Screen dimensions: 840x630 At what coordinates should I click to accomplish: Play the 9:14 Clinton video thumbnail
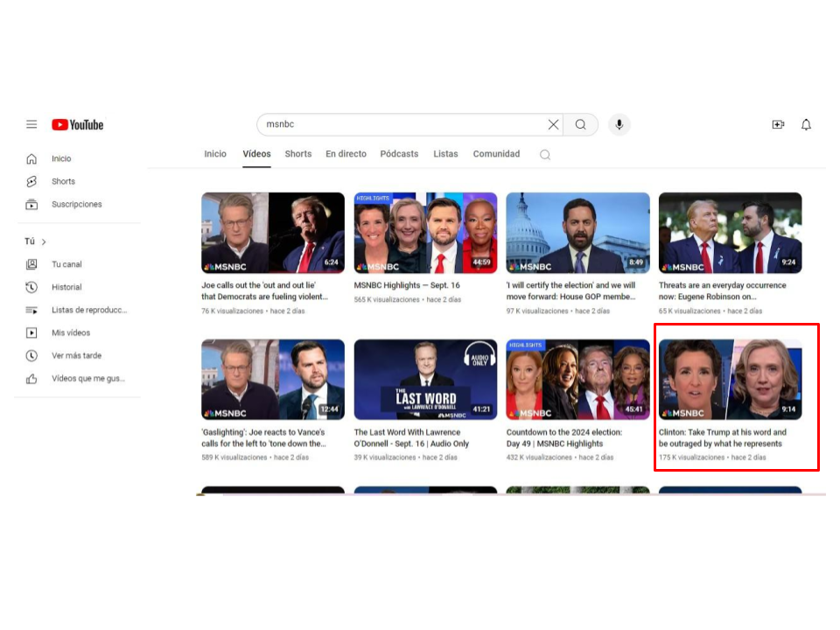tap(730, 379)
